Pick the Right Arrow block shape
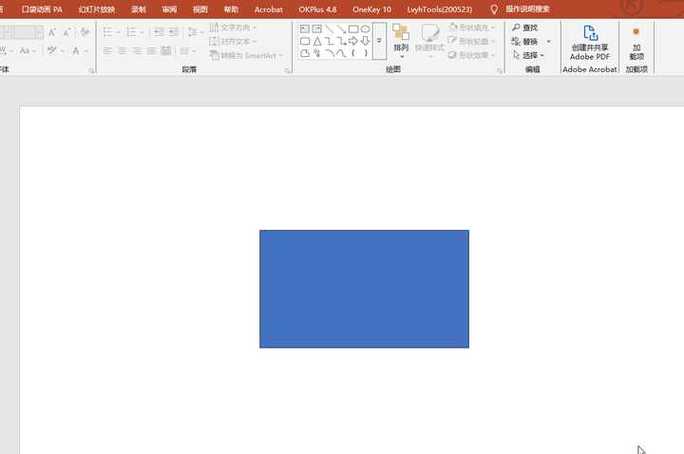 pyautogui.click(x=353, y=41)
